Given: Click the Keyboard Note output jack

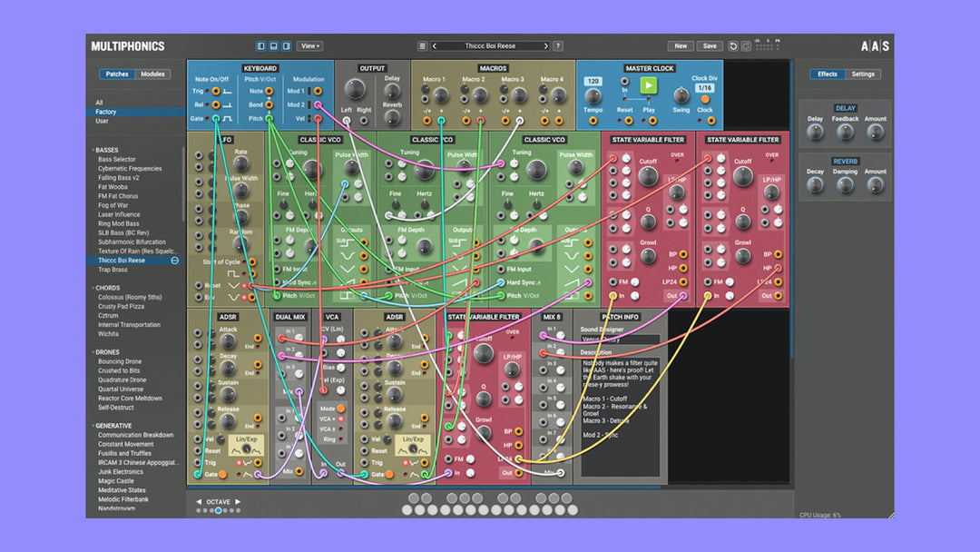Looking at the screenshot, I should (269, 92).
